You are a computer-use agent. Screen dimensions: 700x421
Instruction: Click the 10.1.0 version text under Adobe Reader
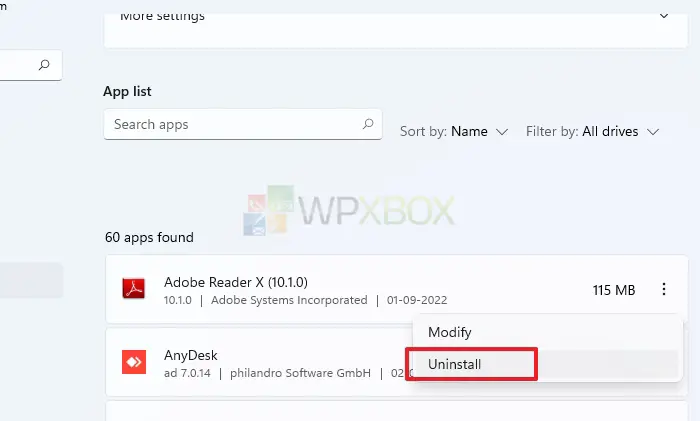tap(178, 300)
